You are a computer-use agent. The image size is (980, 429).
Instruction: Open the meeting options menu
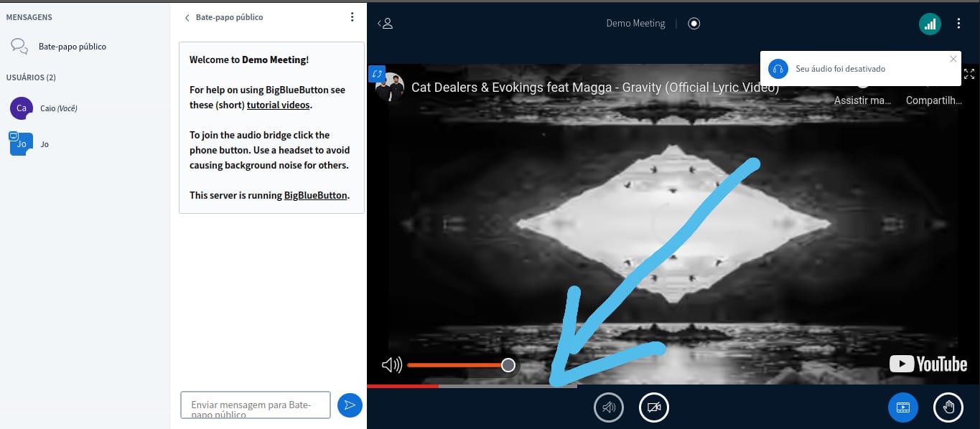tap(958, 24)
